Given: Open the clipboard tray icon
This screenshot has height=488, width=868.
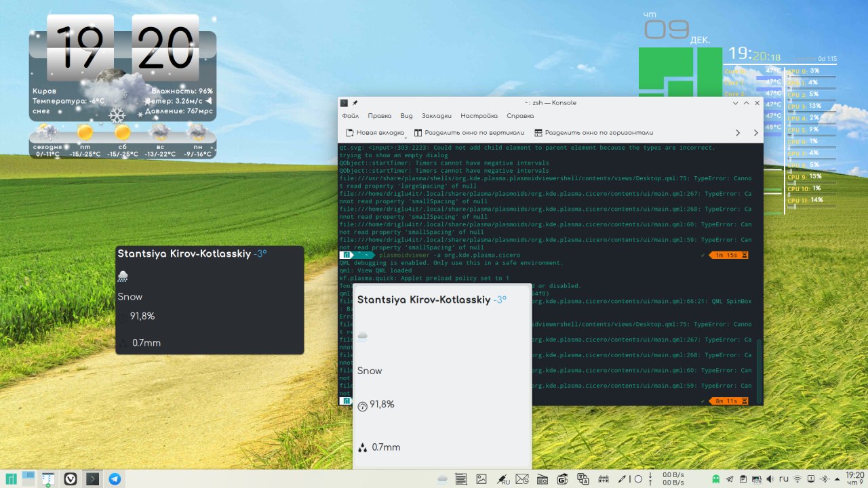Looking at the screenshot, I should pyautogui.click(x=743, y=479).
